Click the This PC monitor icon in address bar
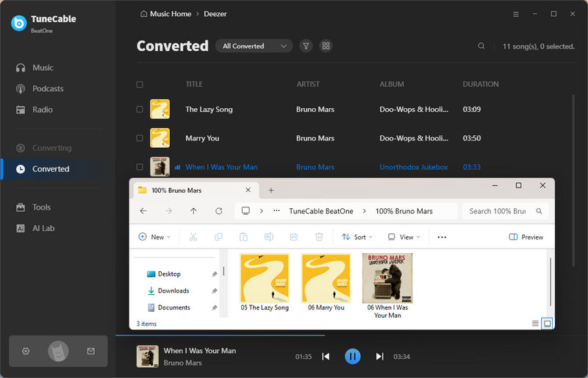This screenshot has width=588, height=378. click(245, 210)
